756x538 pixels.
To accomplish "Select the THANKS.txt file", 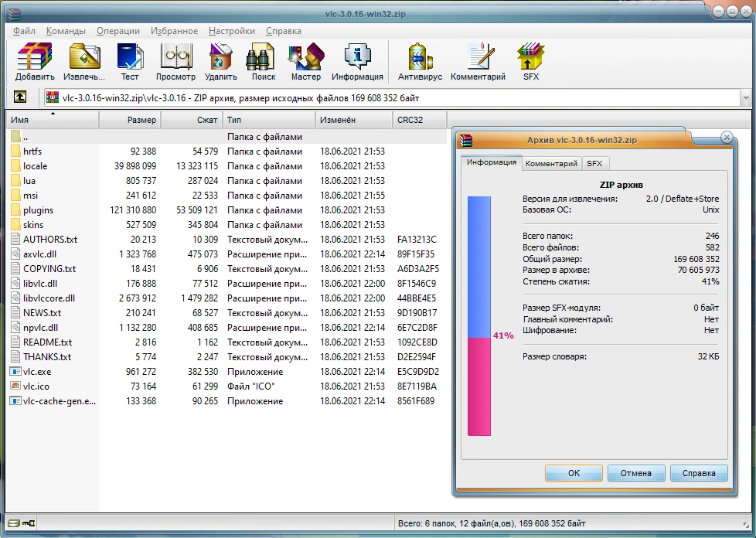I will click(x=226, y=357).
